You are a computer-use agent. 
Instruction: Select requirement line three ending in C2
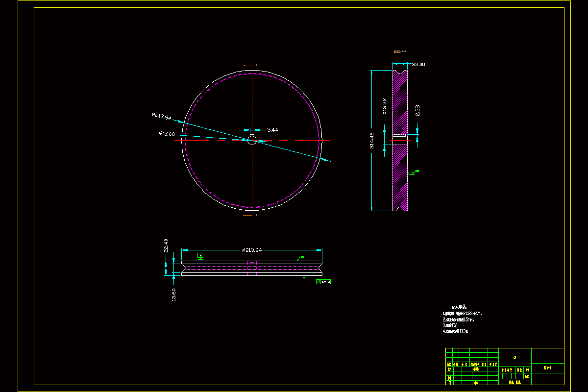click(450, 325)
